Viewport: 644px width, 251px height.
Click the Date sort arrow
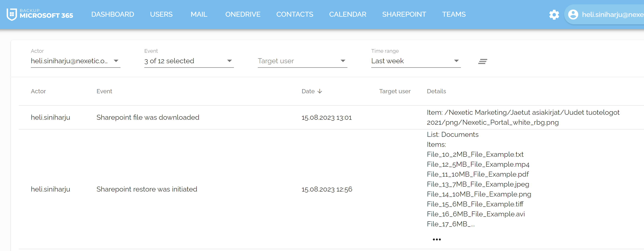coord(320,91)
